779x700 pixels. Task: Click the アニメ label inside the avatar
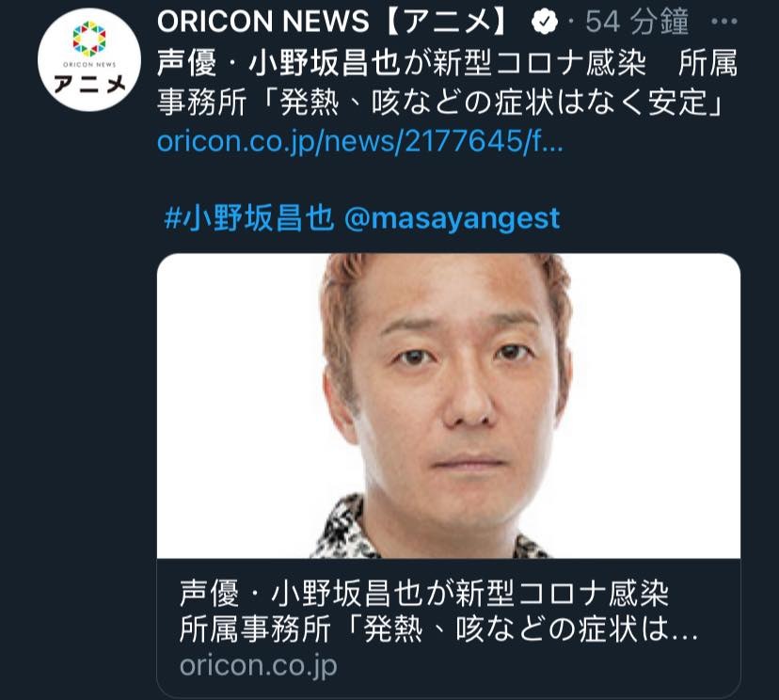89,84
